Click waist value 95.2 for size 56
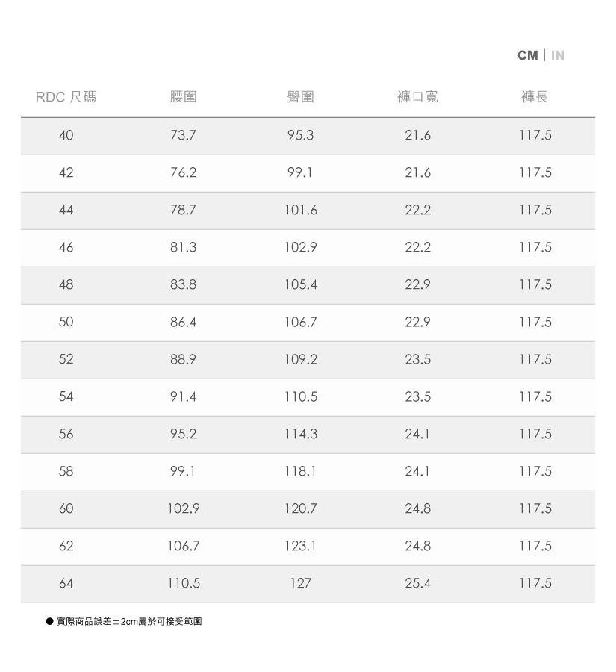Viewport: 616px width, 672px height. click(183, 434)
